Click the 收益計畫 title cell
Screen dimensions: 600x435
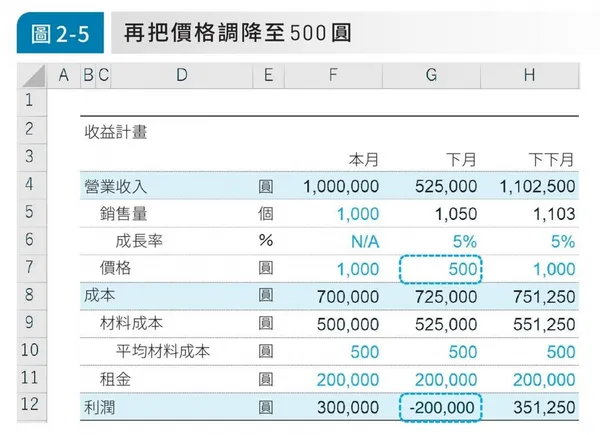tap(116, 132)
